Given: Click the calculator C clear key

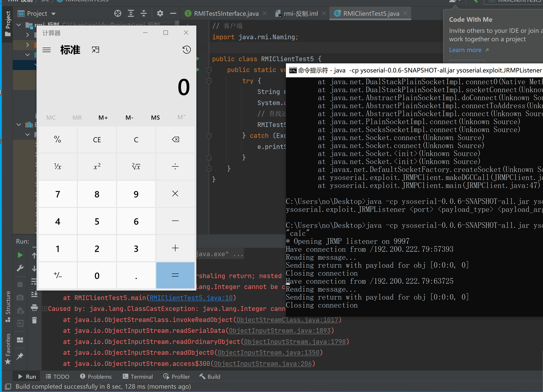Looking at the screenshot, I should coord(136,139).
